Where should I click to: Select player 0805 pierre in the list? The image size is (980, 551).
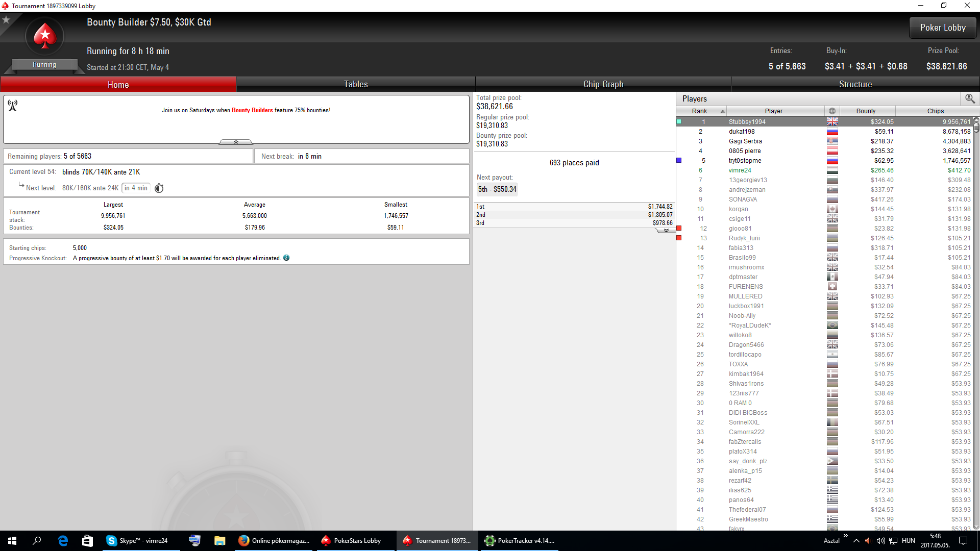(x=825, y=151)
